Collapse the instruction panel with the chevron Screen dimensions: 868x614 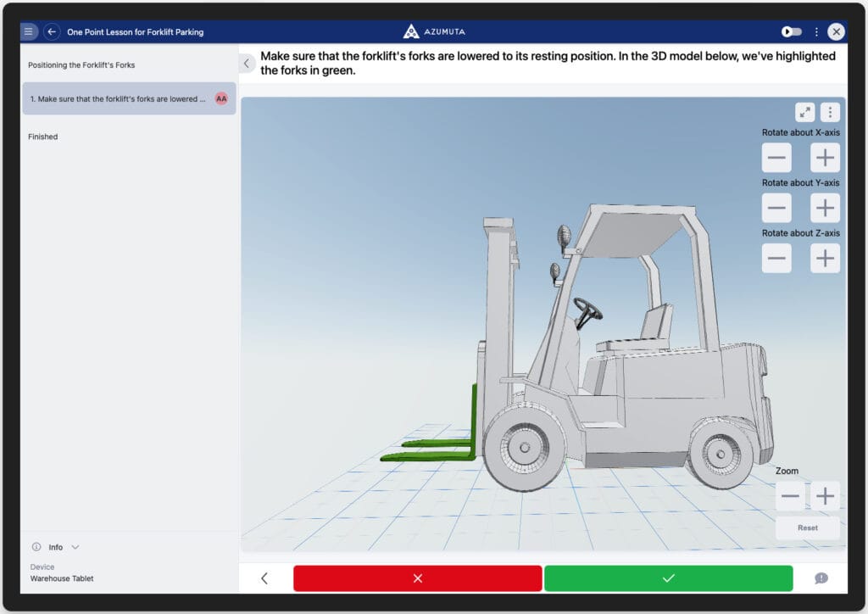tap(247, 63)
